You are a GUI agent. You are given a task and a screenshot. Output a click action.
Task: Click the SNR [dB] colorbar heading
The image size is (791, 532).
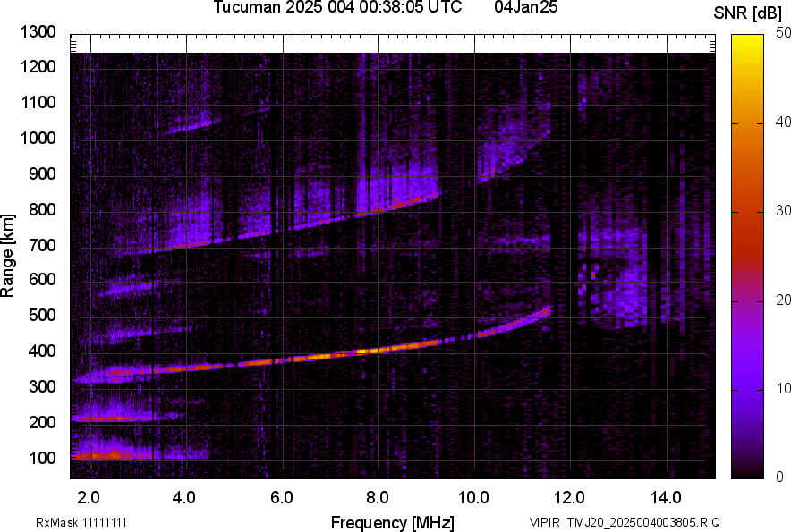click(x=749, y=13)
